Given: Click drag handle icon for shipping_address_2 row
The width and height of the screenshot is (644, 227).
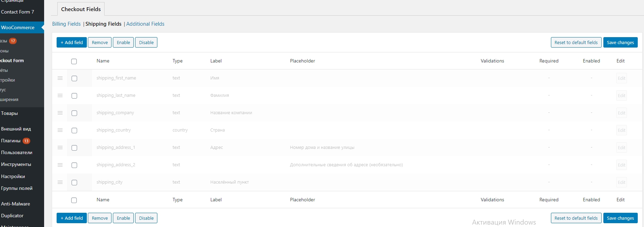Looking at the screenshot, I should tap(60, 165).
